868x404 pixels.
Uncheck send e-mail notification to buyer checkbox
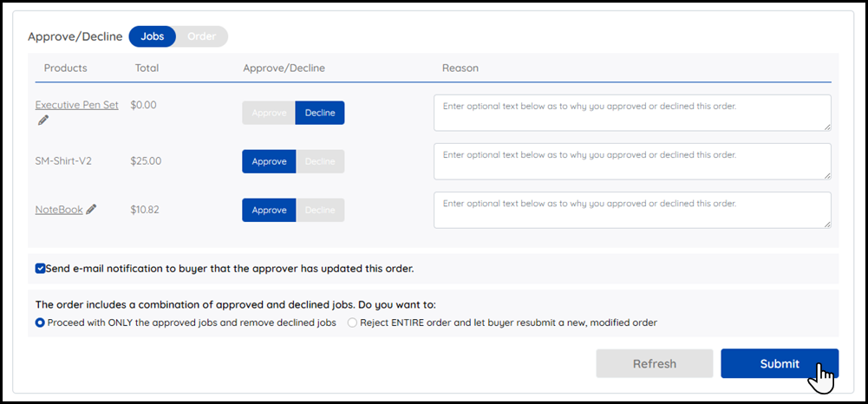41,269
